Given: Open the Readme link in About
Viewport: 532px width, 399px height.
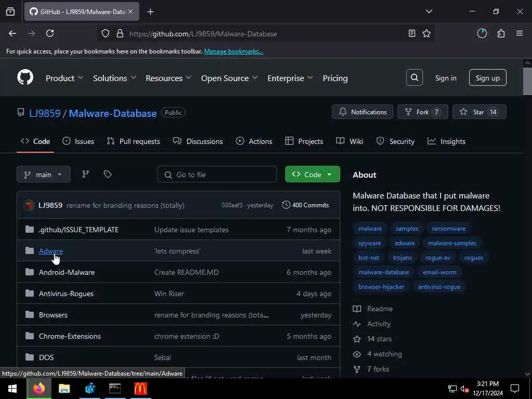Looking at the screenshot, I should click(373, 309).
